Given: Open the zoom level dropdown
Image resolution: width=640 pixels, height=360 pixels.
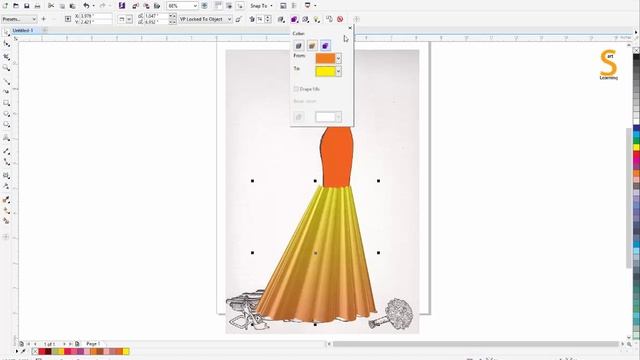Looking at the screenshot, I should 195,6.
